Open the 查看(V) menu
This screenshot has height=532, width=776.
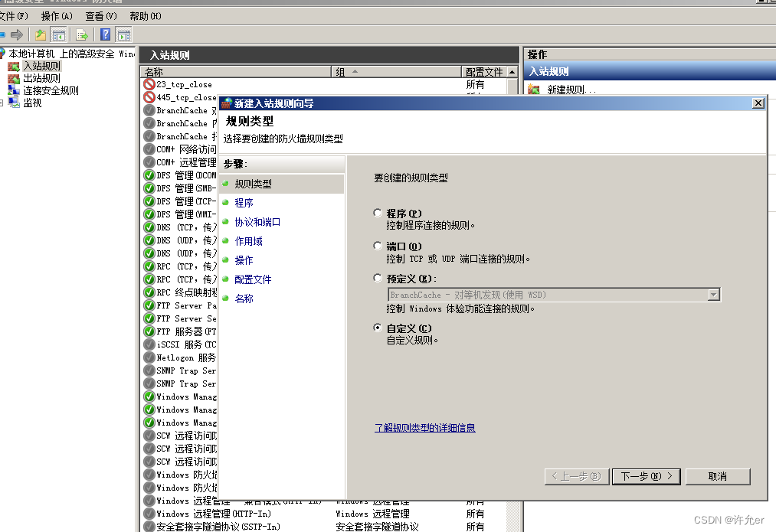[x=101, y=16]
